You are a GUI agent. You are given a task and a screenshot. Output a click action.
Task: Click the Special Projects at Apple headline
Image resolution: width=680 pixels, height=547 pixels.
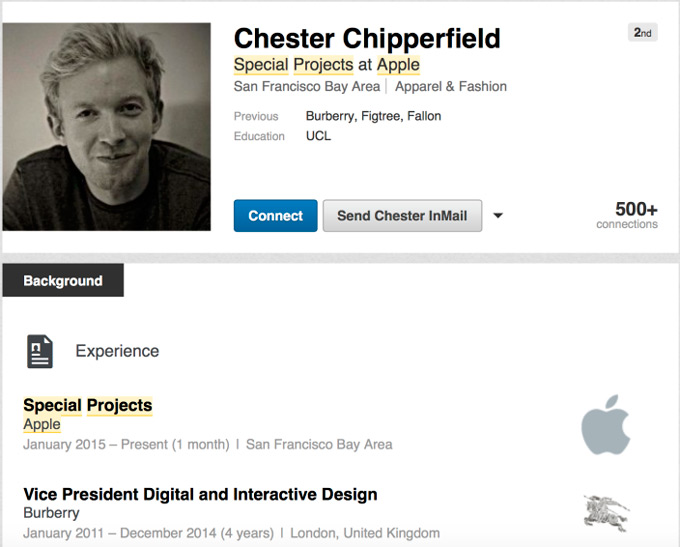(326, 65)
